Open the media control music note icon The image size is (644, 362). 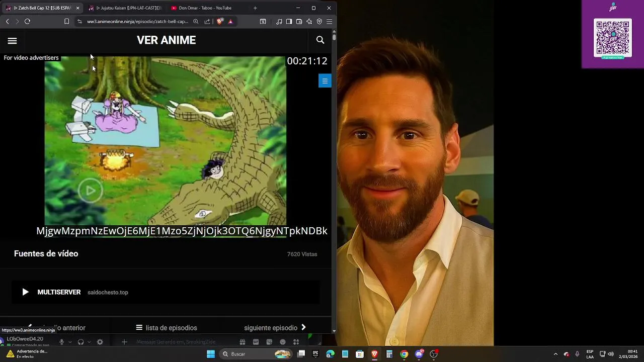coord(279,22)
